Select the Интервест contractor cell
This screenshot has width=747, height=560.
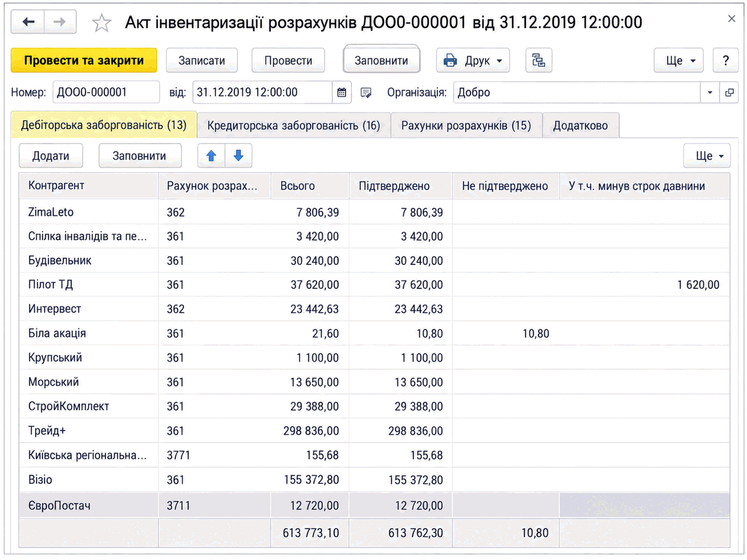pos(89,309)
